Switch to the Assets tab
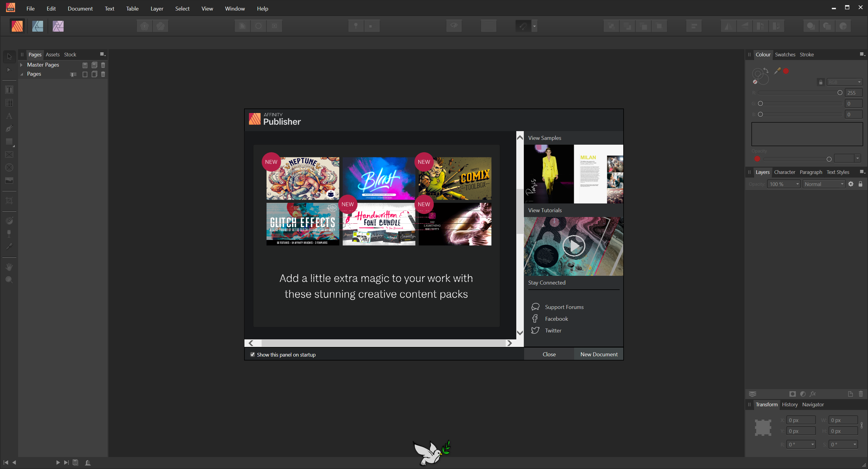The height and width of the screenshot is (469, 868). 52,55
